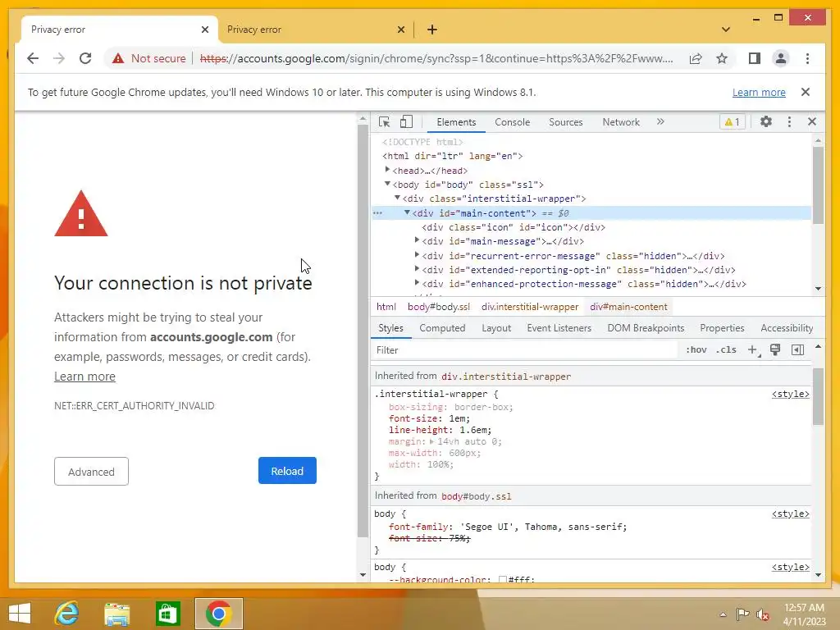Click the forward navigation arrow
840x630 pixels.
pos(59,58)
